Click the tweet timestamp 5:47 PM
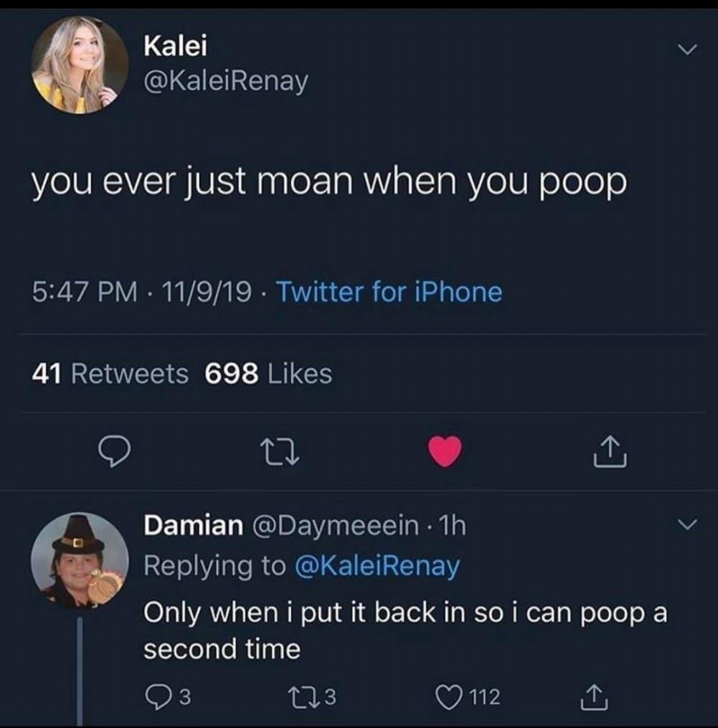 tap(86, 292)
